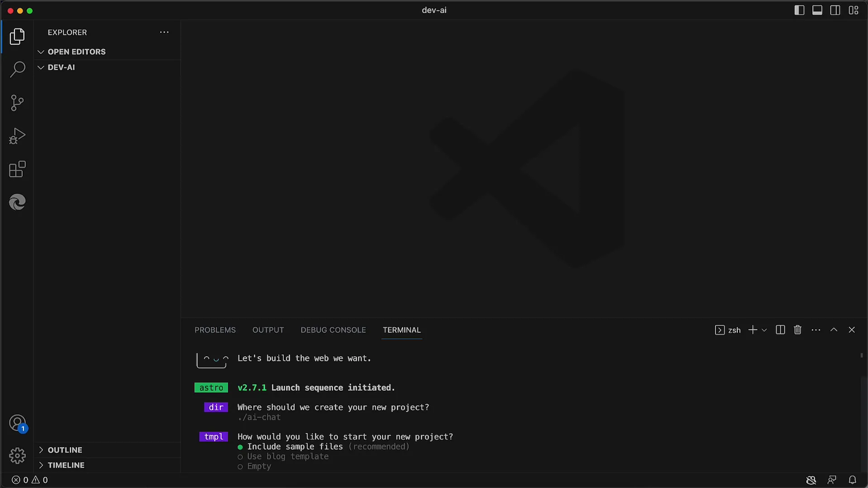Kill terminal with trash icon
Image resolution: width=868 pixels, height=488 pixels.
pos(798,330)
